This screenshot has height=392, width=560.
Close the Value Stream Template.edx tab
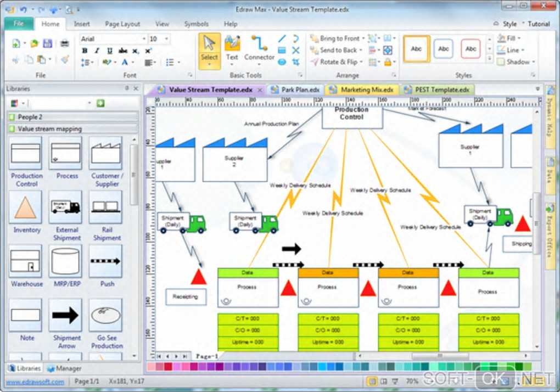point(260,90)
